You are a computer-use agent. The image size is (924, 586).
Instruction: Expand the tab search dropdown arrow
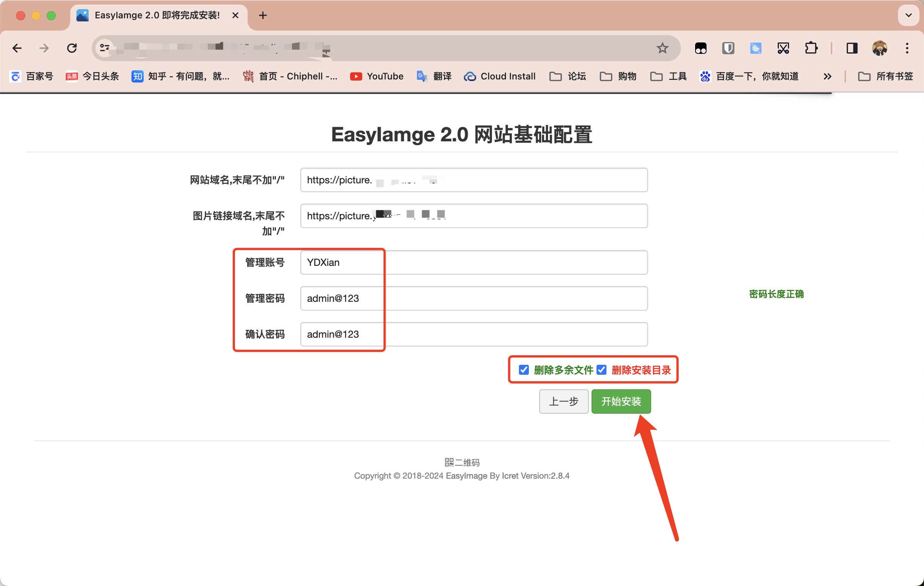[908, 15]
